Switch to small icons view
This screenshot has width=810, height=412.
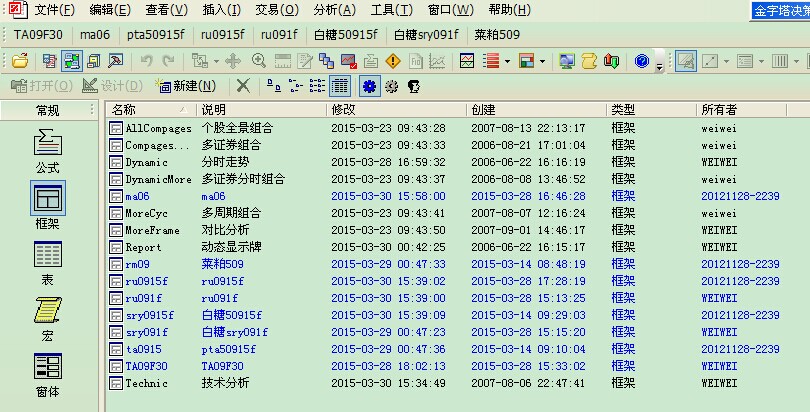(x=295, y=86)
